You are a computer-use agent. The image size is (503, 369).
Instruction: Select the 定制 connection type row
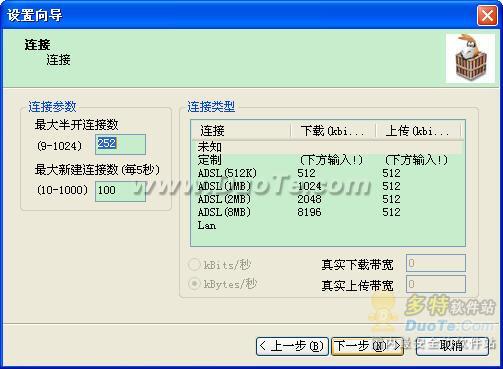[328, 160]
